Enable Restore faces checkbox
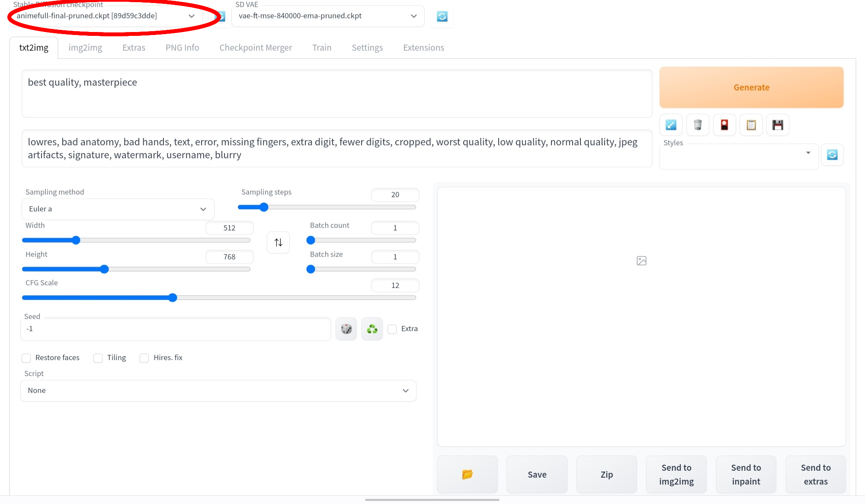This screenshot has width=865, height=504. coord(26,358)
